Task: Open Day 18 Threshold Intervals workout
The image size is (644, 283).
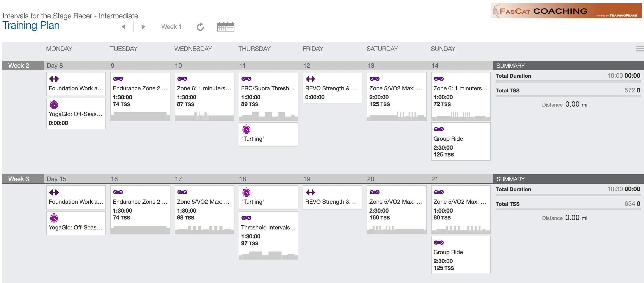Action: (268, 235)
